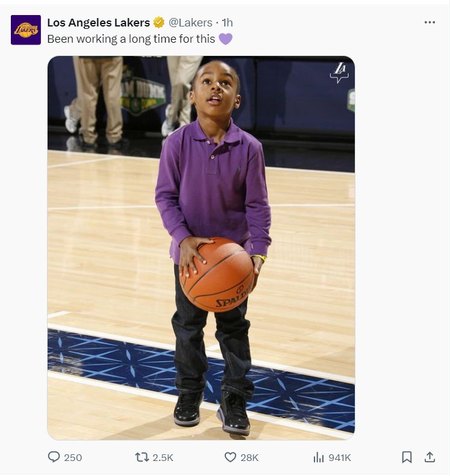
Task: Open the photo of the boy holding a basketball
Action: pos(201,248)
